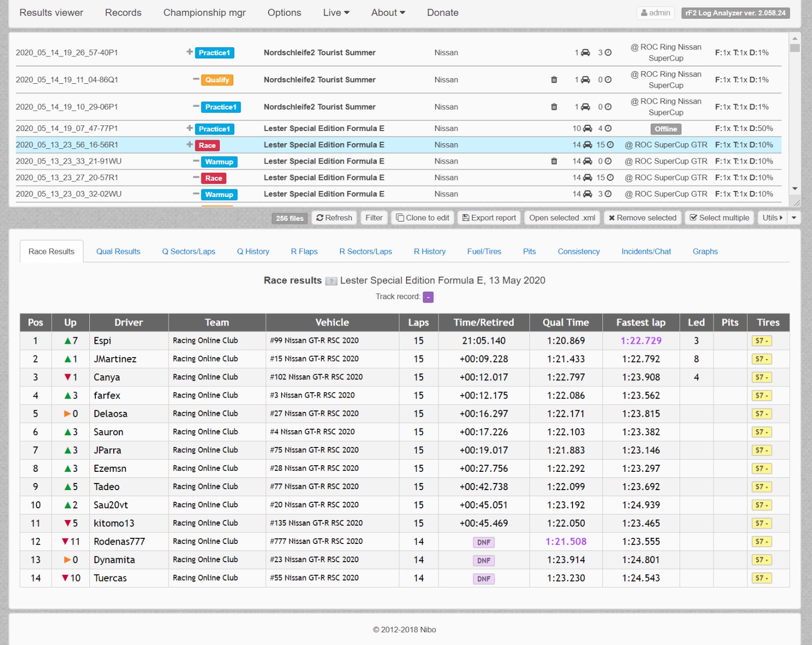This screenshot has height=645, width=812.
Task: Click the car icon in 2020_05_14_19_26_57-40P1 row
Action: tap(585, 52)
